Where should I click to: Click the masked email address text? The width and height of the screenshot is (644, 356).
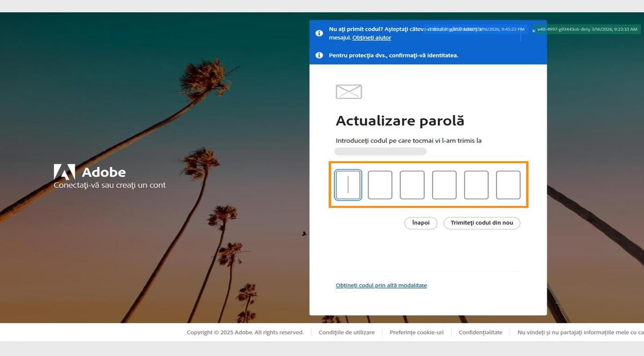pos(380,151)
